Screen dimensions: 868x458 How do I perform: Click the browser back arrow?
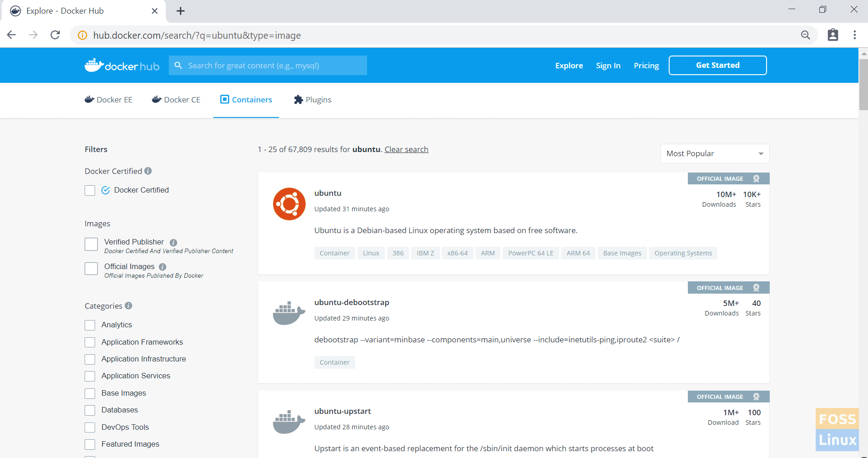click(12, 35)
